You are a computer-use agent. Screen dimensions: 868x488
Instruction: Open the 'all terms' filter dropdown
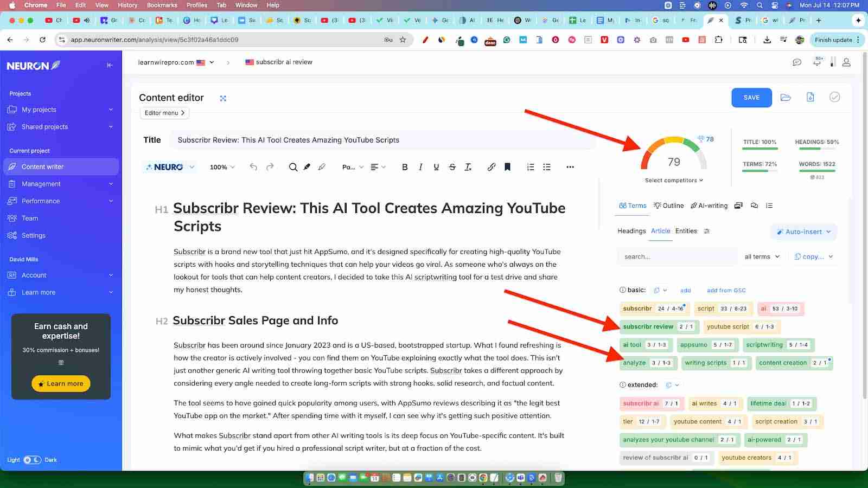(x=762, y=256)
